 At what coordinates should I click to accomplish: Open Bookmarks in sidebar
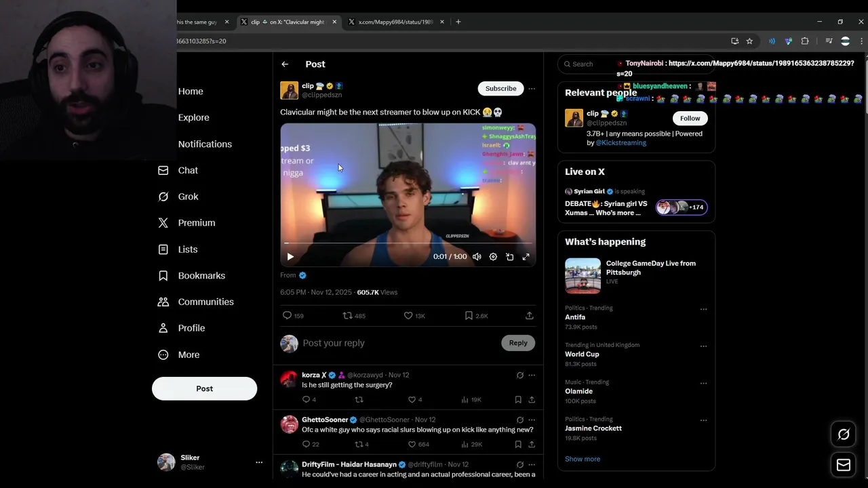pyautogui.click(x=191, y=276)
